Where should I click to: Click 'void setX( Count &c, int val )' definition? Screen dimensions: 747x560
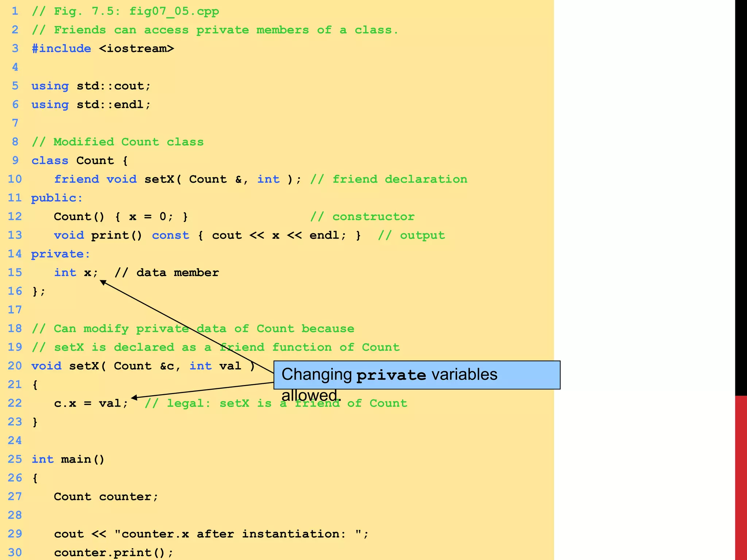tap(143, 366)
